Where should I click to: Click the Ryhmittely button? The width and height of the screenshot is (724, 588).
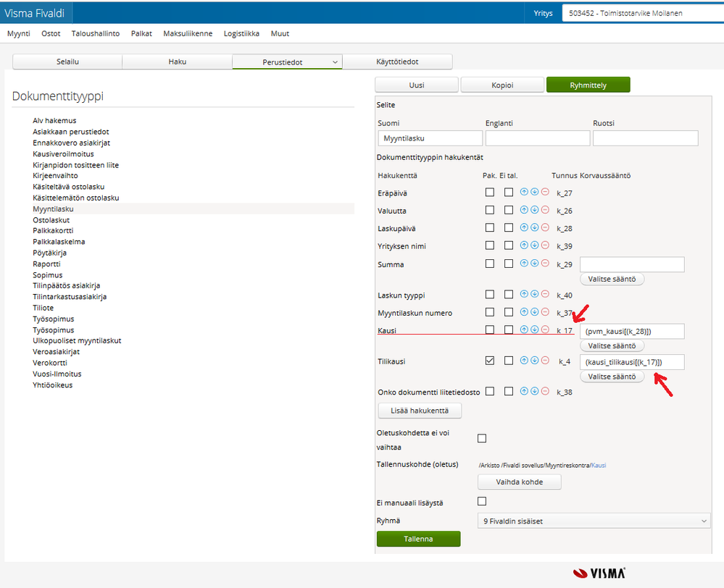pos(588,85)
